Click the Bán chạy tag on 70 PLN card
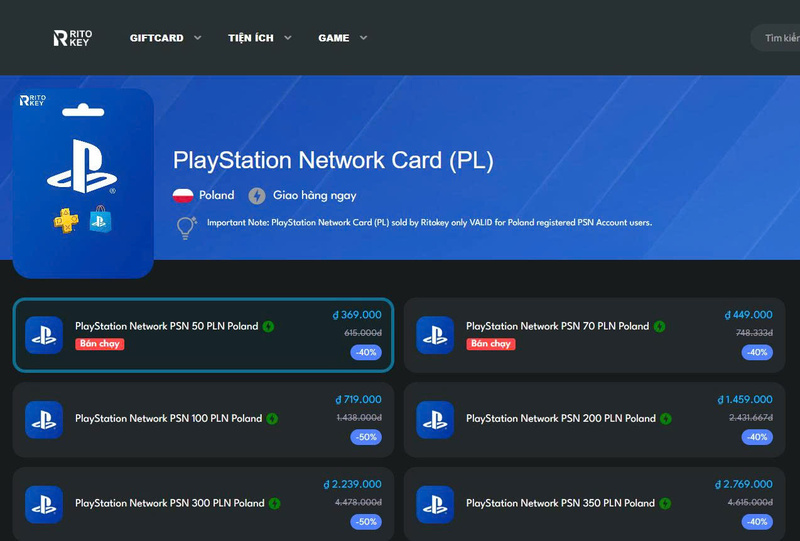The width and height of the screenshot is (800, 541). [490, 344]
